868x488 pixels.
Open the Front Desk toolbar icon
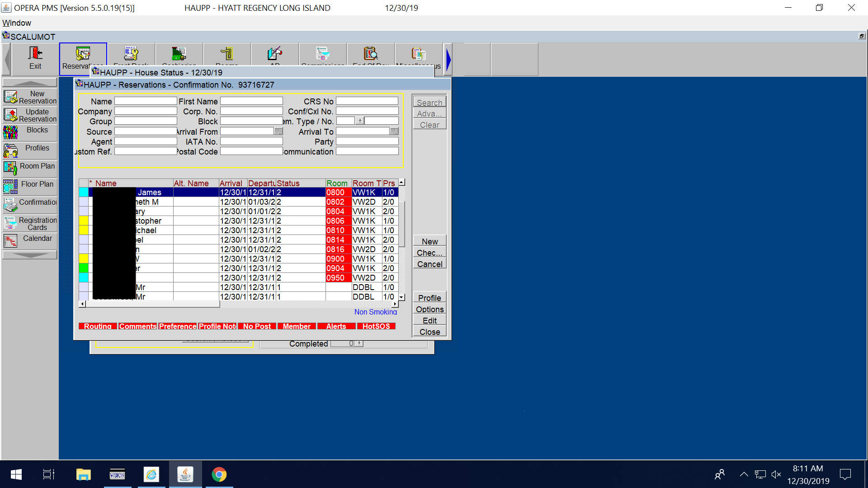coord(131,54)
